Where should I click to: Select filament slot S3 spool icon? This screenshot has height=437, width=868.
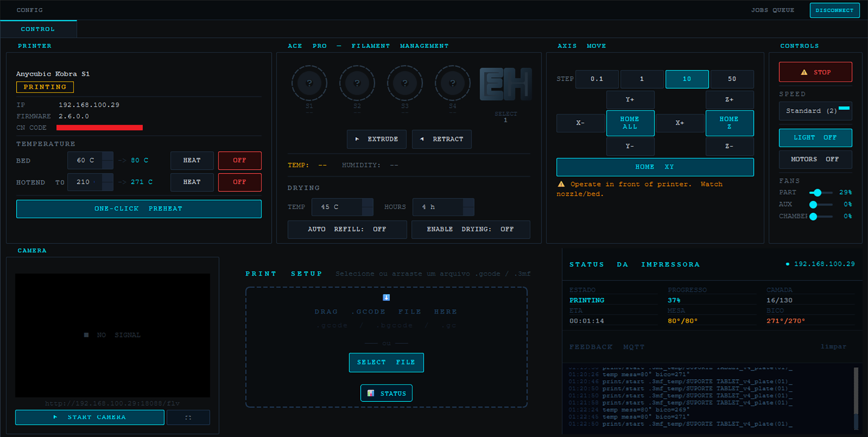405,83
